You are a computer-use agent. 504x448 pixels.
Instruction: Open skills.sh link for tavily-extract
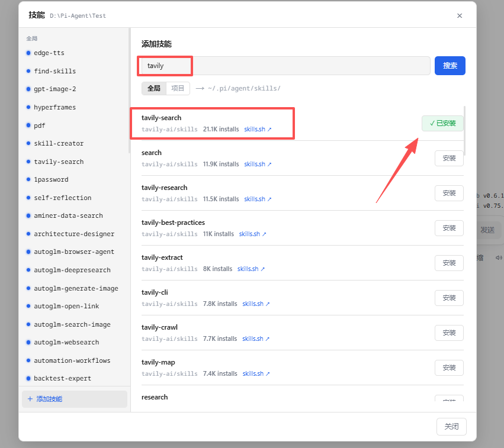coord(251,269)
